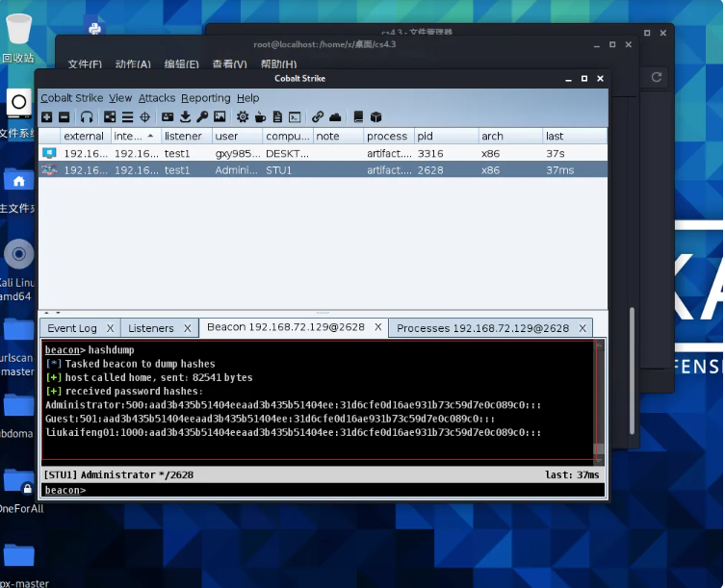Close the Processes tab

click(583, 328)
